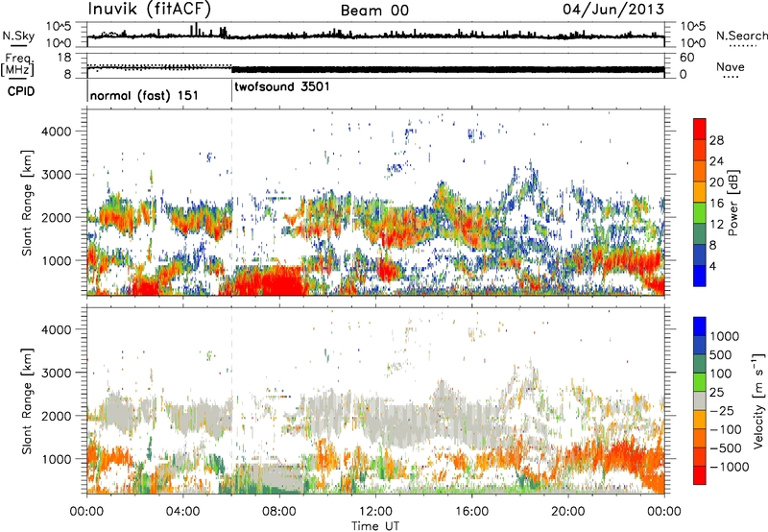Screen dimensions: 768x532
Task: Click 'Slant Range [km]' label of power panel
Action: [27, 203]
